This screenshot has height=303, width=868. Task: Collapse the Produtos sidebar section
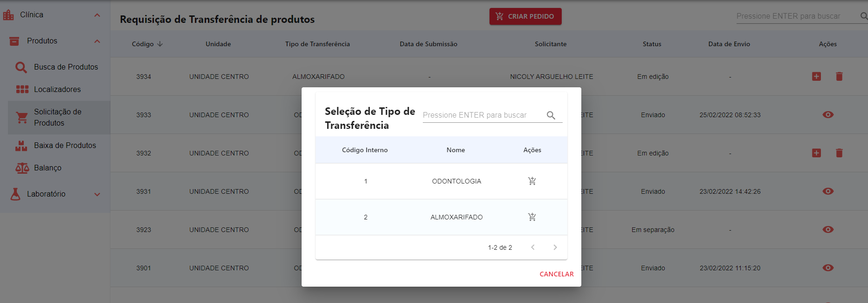coord(97,41)
